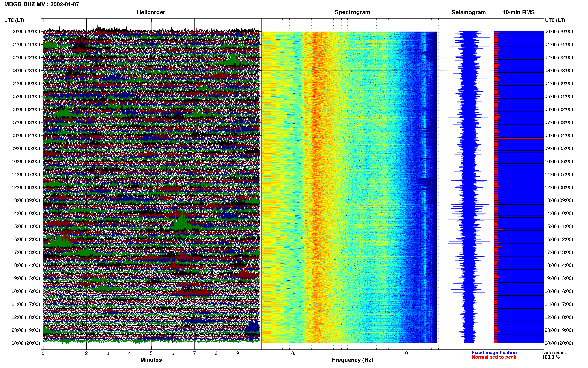The image size is (588, 368).
Task: Select '15:00 (11:00)' on the helicorder axis
Action: tap(26, 226)
